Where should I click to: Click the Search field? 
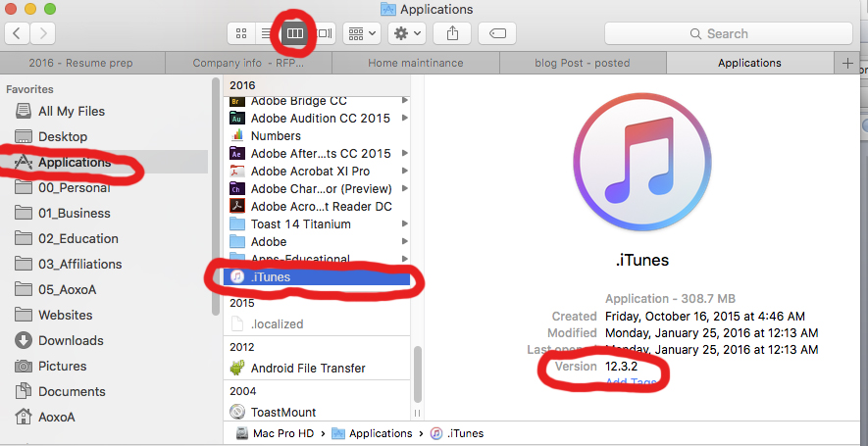click(x=729, y=33)
